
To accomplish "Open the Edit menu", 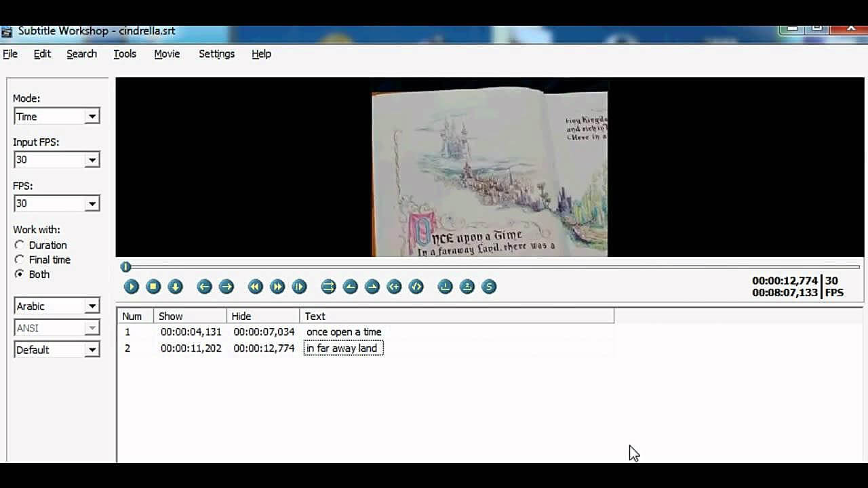I will [42, 54].
